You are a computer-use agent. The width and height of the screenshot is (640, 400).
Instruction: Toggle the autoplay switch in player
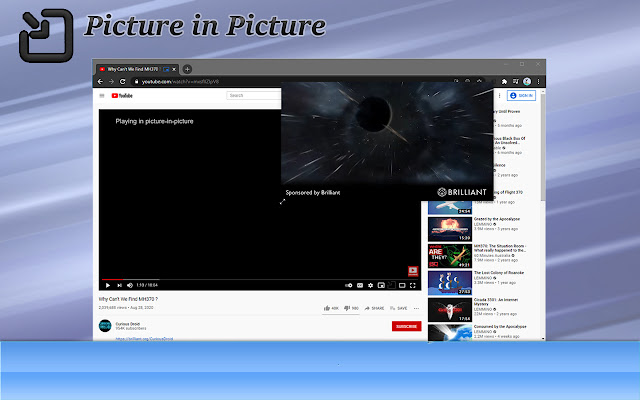click(348, 285)
